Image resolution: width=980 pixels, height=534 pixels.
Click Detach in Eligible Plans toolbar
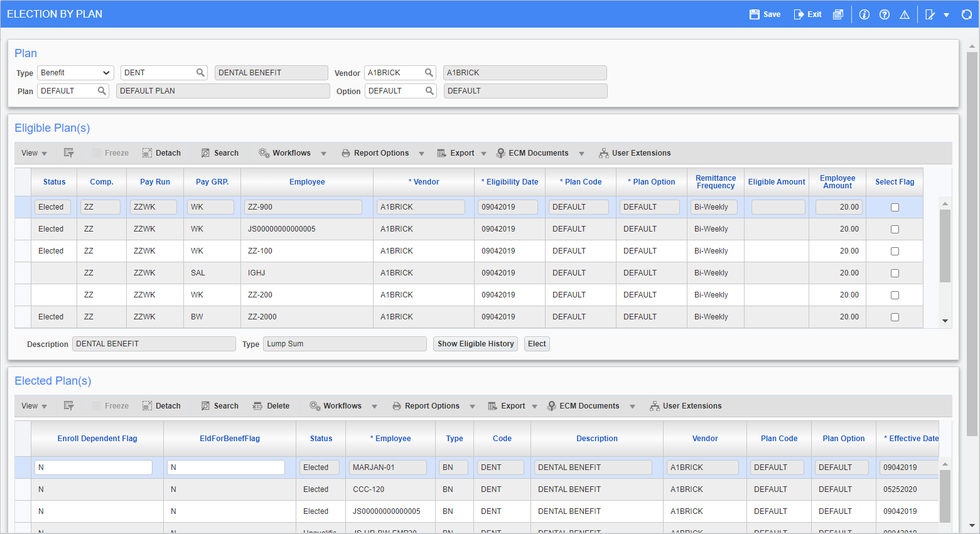click(161, 153)
